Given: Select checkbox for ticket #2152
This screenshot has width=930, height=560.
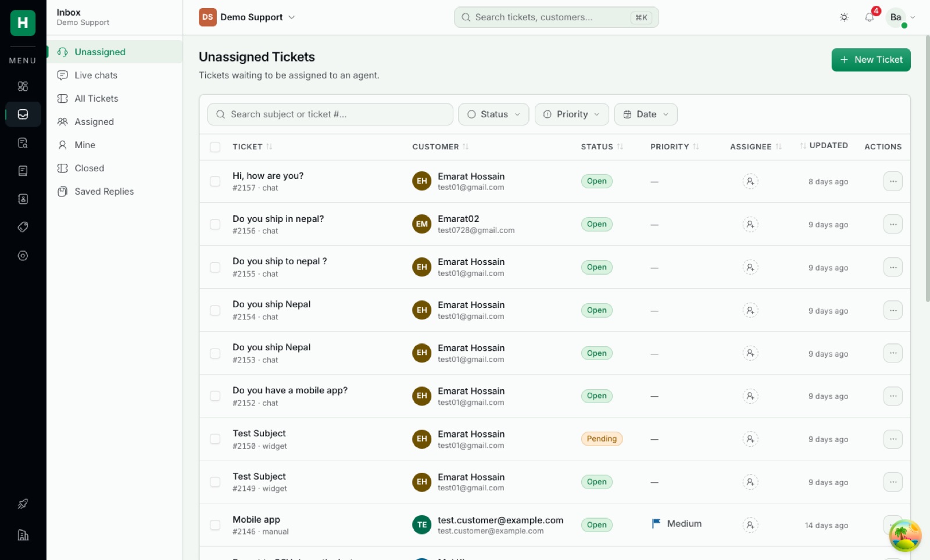Looking at the screenshot, I should [215, 396].
